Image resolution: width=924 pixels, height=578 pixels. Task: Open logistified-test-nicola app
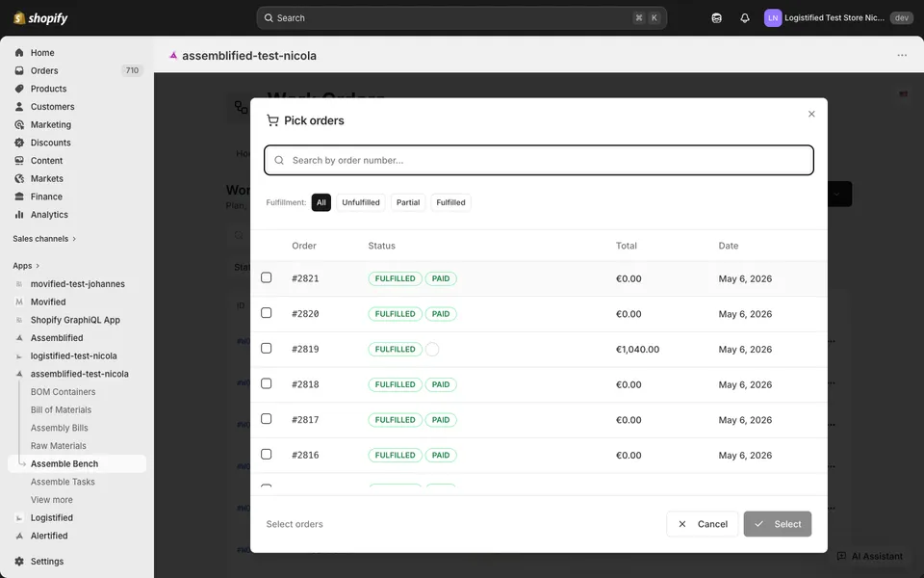tap(74, 355)
